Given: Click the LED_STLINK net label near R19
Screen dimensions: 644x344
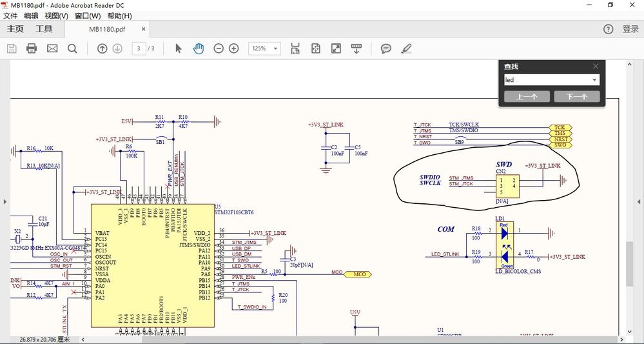Looking at the screenshot, I should 445,254.
